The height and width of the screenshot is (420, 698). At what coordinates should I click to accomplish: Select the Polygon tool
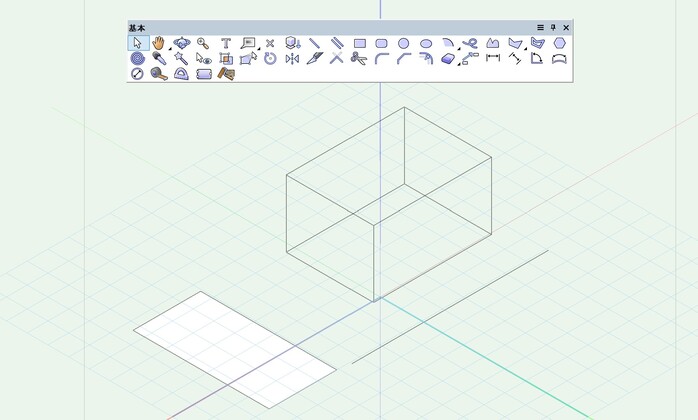515,43
